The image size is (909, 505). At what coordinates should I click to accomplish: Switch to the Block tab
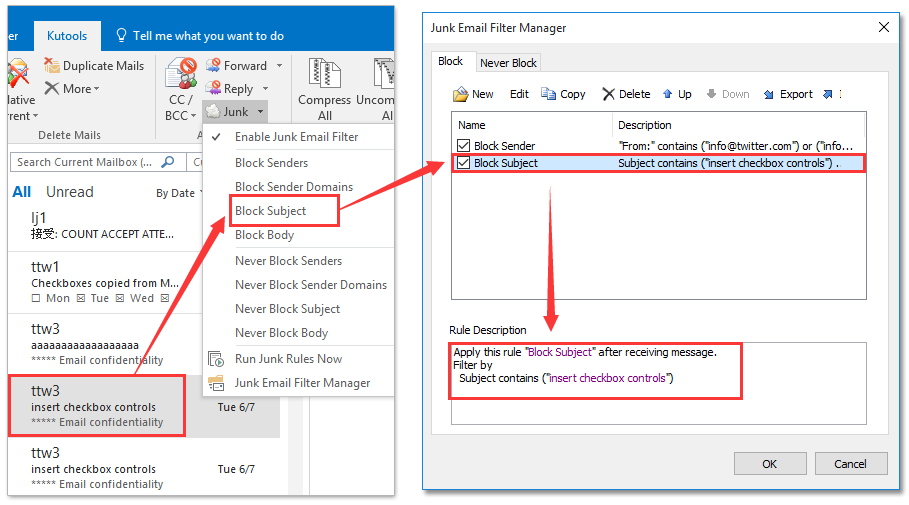450,61
